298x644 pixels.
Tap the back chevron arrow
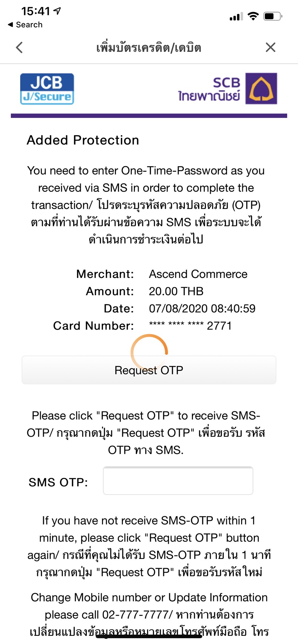click(20, 48)
